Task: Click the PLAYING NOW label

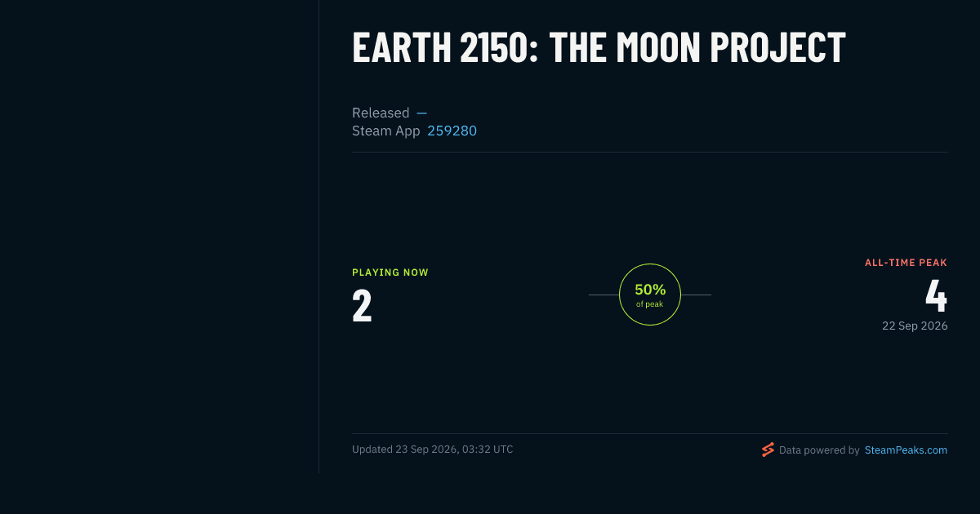Action: pyautogui.click(x=390, y=273)
